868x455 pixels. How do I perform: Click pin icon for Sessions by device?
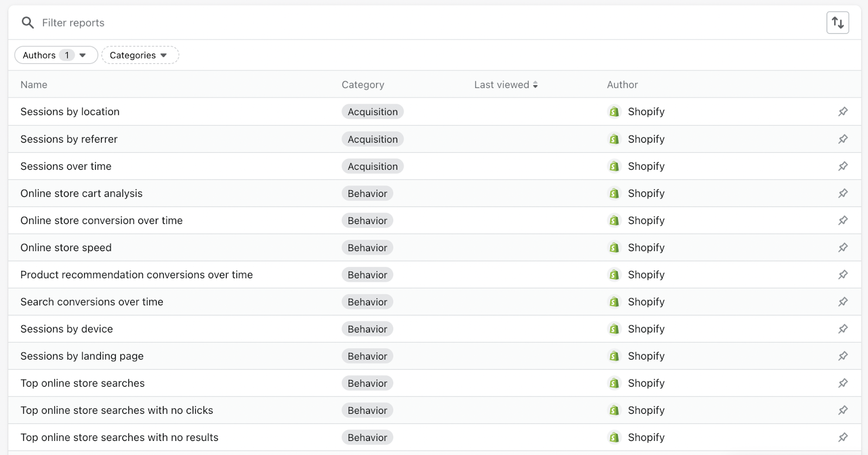[843, 329]
